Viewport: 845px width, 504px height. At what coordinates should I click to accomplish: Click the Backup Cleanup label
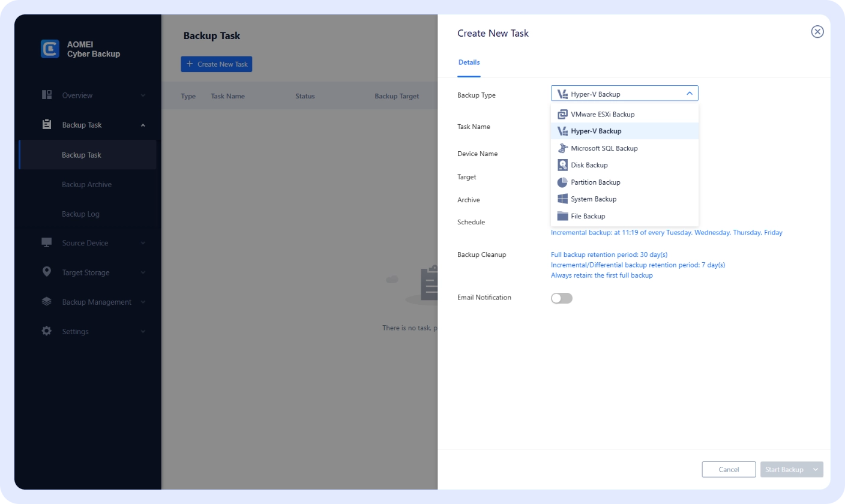pyautogui.click(x=482, y=254)
